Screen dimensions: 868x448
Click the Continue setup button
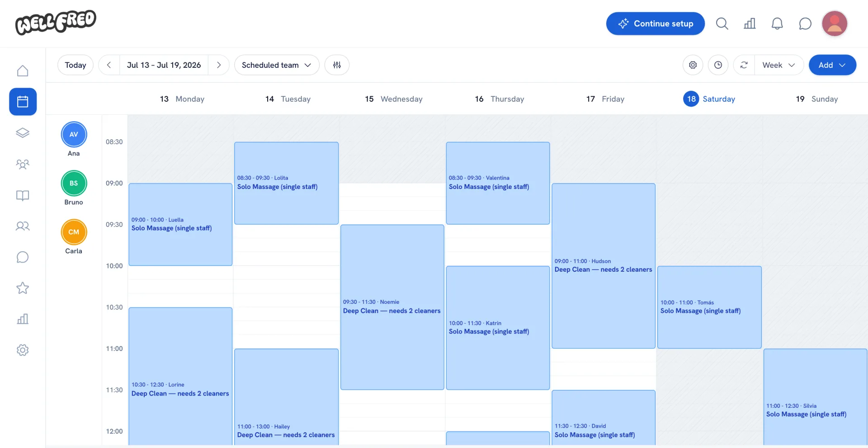coord(655,24)
